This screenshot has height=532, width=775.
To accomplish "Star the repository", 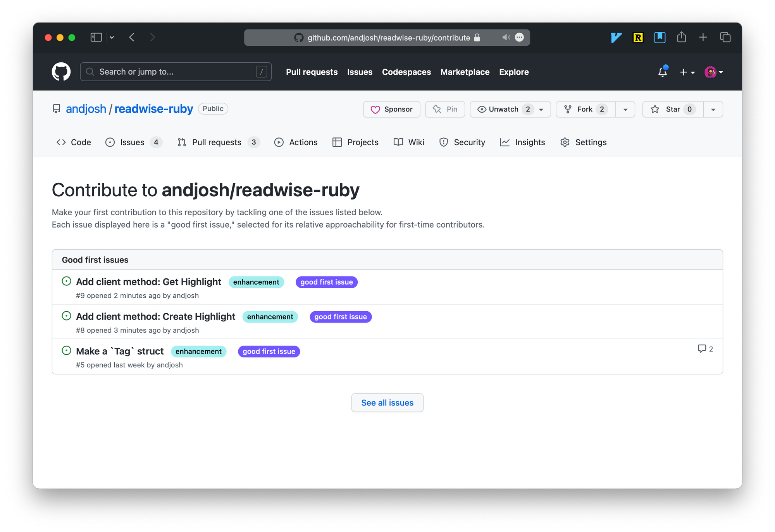I will click(673, 109).
